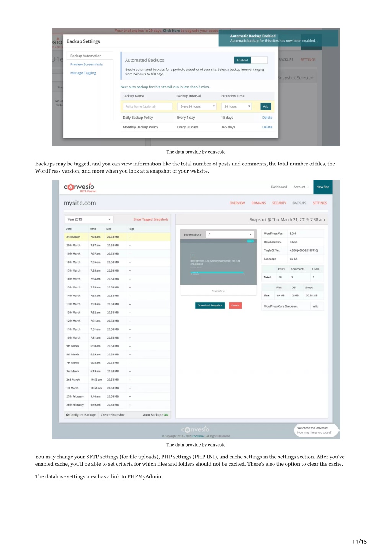
Task: Click the Policy Name (optional) input field
Action: pos(147,106)
